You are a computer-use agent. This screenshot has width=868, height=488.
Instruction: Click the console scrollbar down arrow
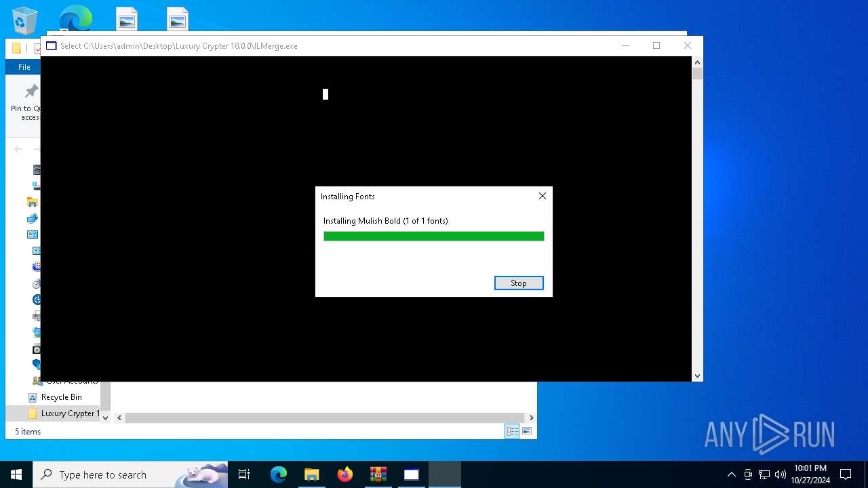click(697, 376)
